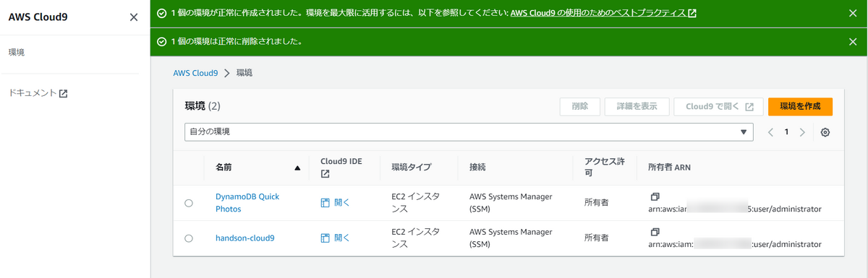The height and width of the screenshot is (278, 868).
Task: Copy owner ARN for DynamoDB Quick Photos
Action: tap(655, 196)
